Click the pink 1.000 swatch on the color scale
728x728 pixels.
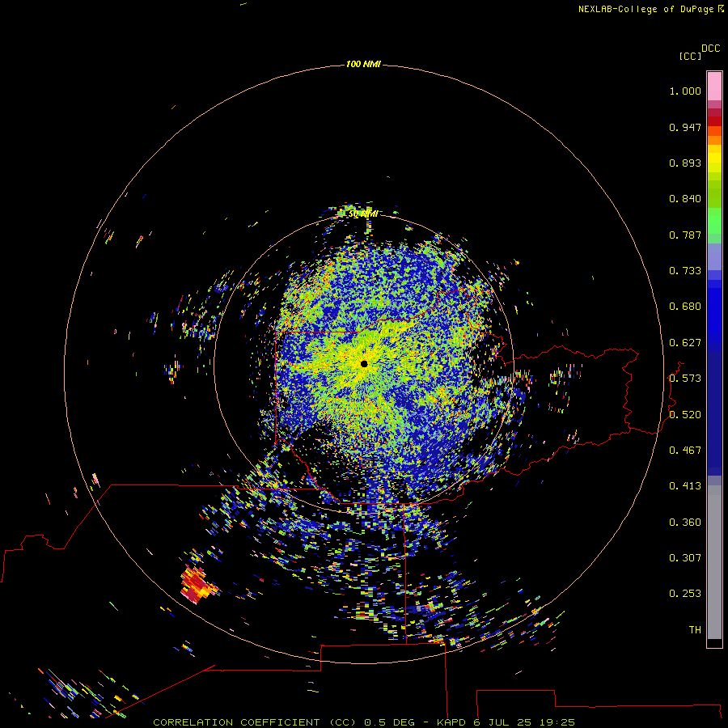click(714, 87)
